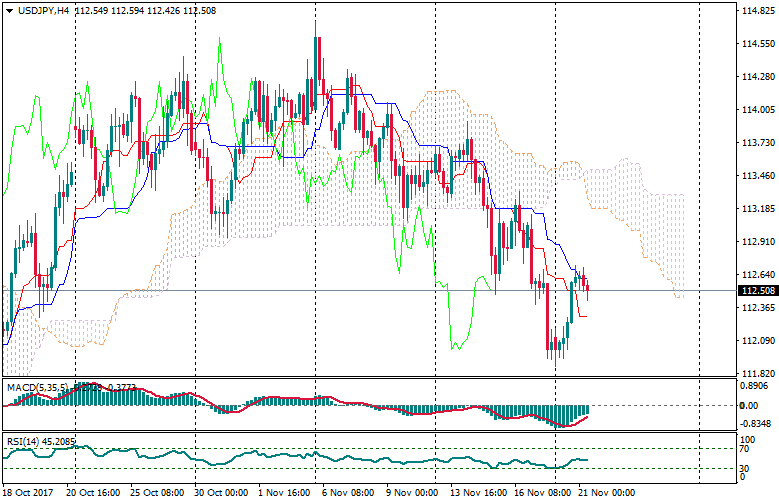
Task: Click the RSI(14) indicator label
Action: click(x=22, y=439)
